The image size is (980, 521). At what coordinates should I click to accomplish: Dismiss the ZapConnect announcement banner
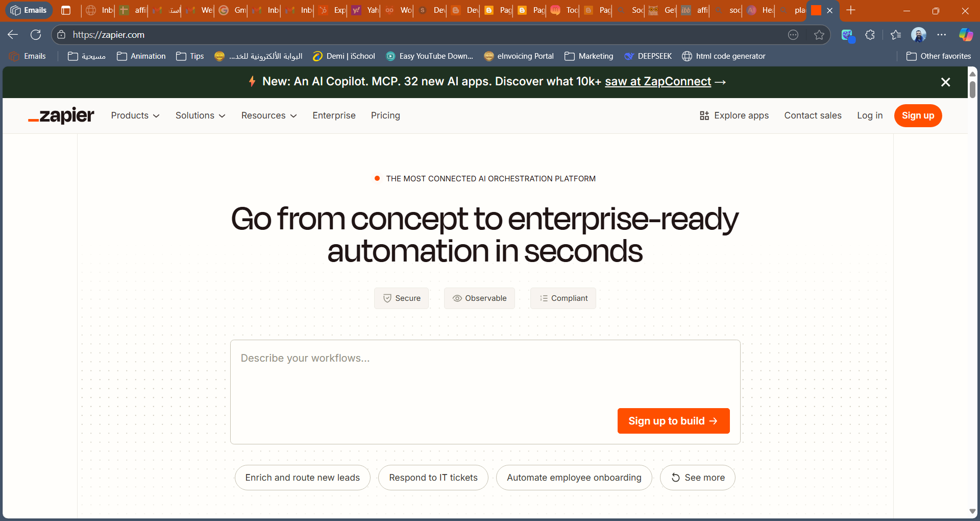945,82
